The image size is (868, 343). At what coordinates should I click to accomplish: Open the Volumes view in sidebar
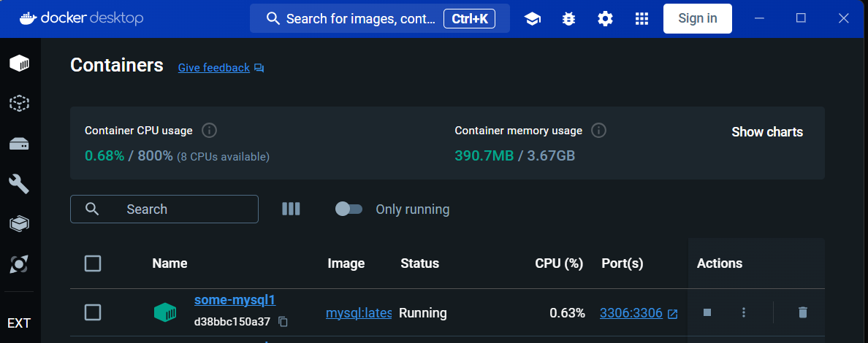[20, 144]
